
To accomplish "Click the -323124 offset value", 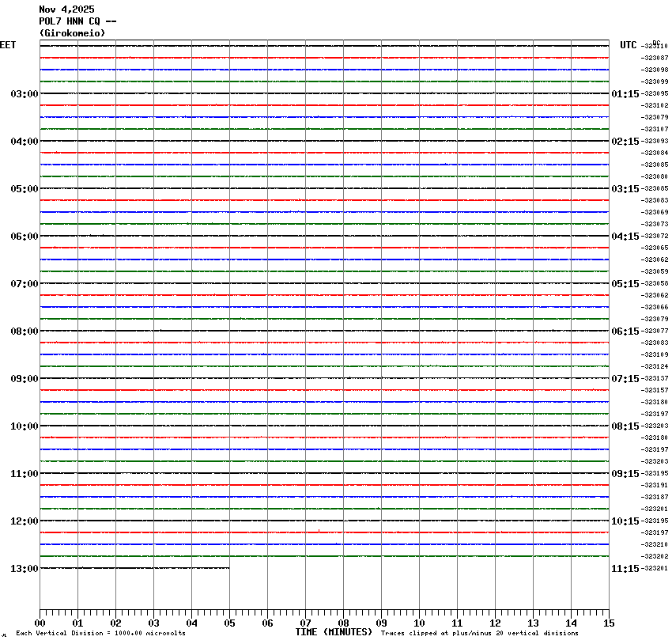I will point(655,367).
